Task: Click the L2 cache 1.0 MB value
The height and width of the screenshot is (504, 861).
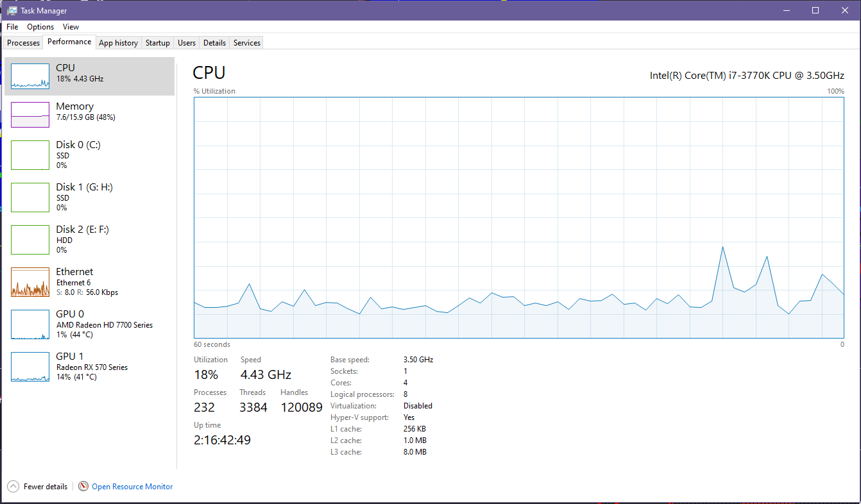Action: click(x=415, y=441)
